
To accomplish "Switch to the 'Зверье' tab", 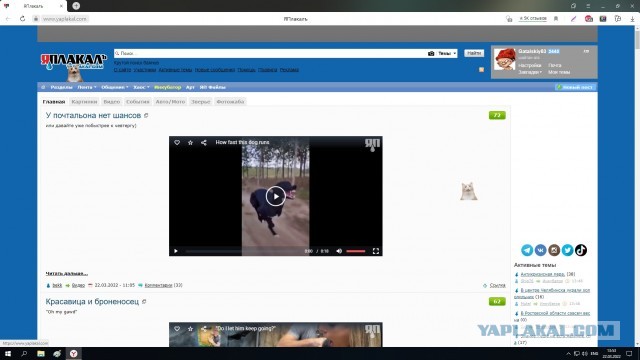I will [x=200, y=102].
